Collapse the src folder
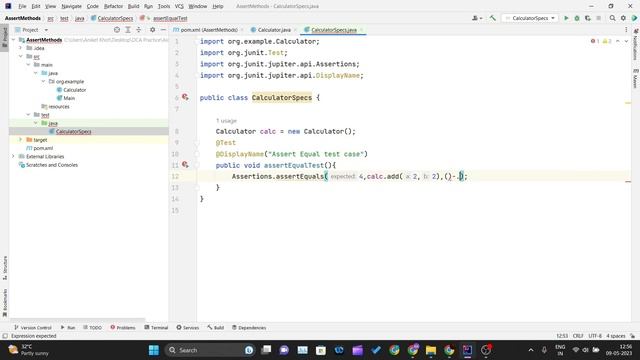This screenshot has height=360, width=640. [20, 56]
